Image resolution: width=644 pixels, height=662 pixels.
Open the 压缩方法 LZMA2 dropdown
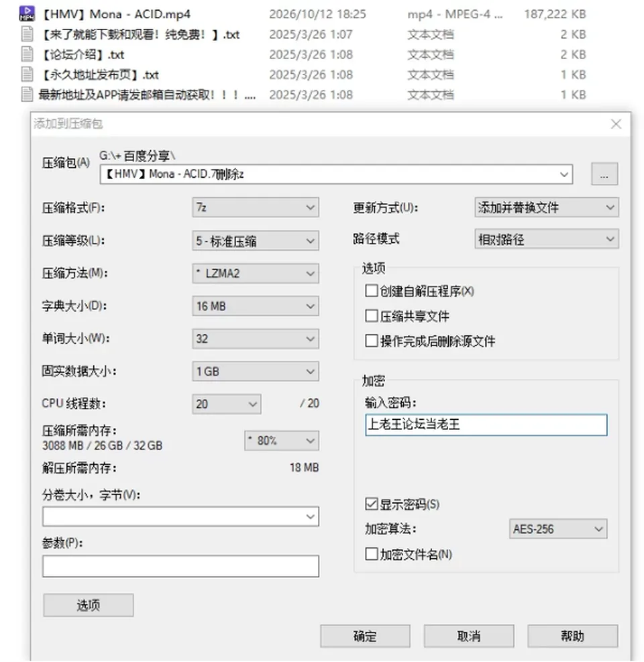click(256, 273)
